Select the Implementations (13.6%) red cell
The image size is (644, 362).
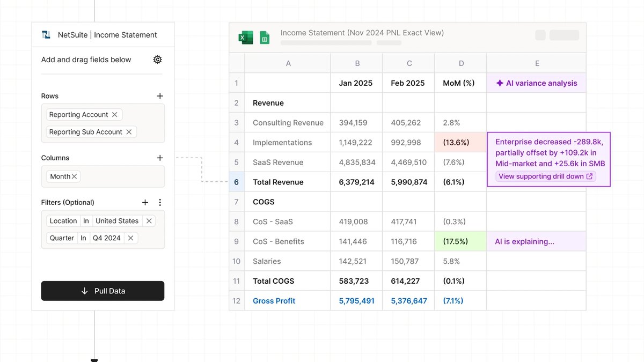pyautogui.click(x=461, y=143)
